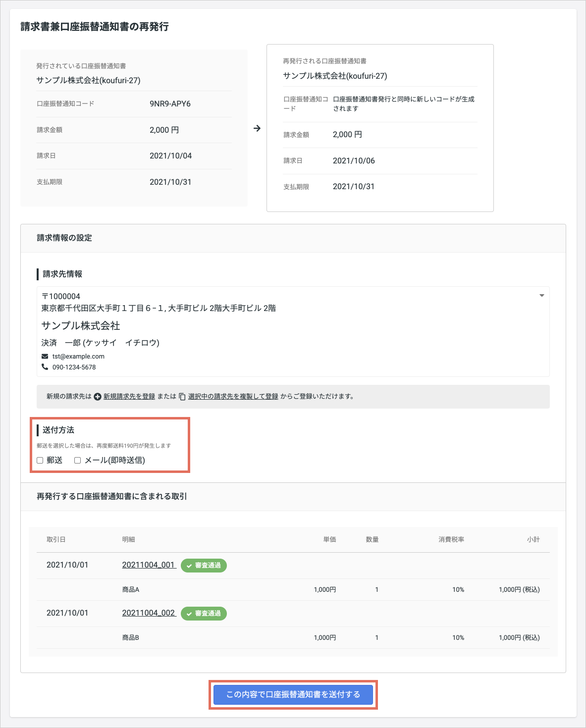This screenshot has height=728, width=586.
Task: Click この内容で口座振替通知書を送付する button
Action: (x=293, y=694)
